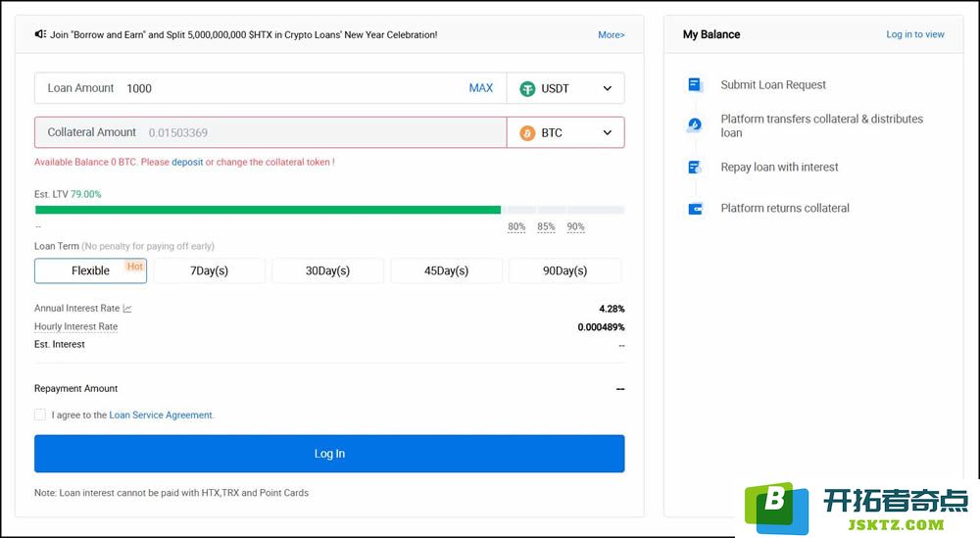Click the Borrow and Earn announcement text
The height and width of the screenshot is (538, 980).
tap(244, 35)
